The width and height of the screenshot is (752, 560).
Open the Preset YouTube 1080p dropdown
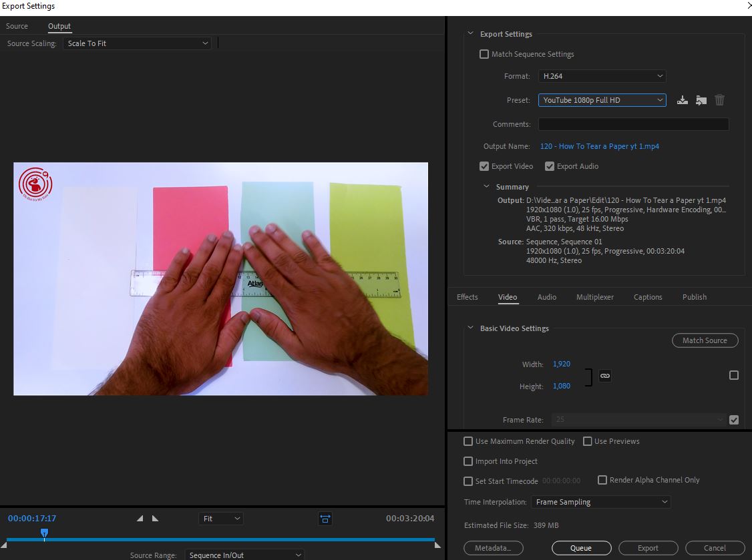[x=602, y=100]
